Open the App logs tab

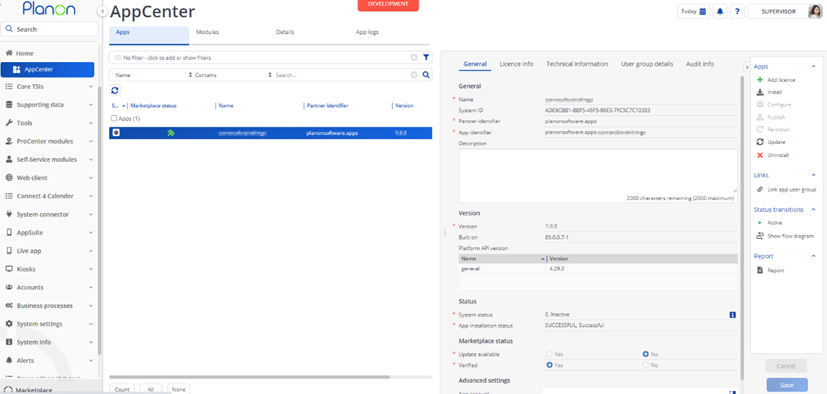point(367,32)
